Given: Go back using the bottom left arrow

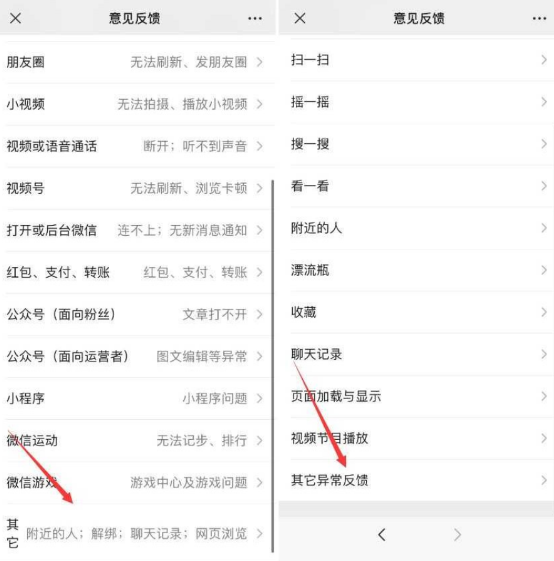Looking at the screenshot, I should (x=382, y=535).
